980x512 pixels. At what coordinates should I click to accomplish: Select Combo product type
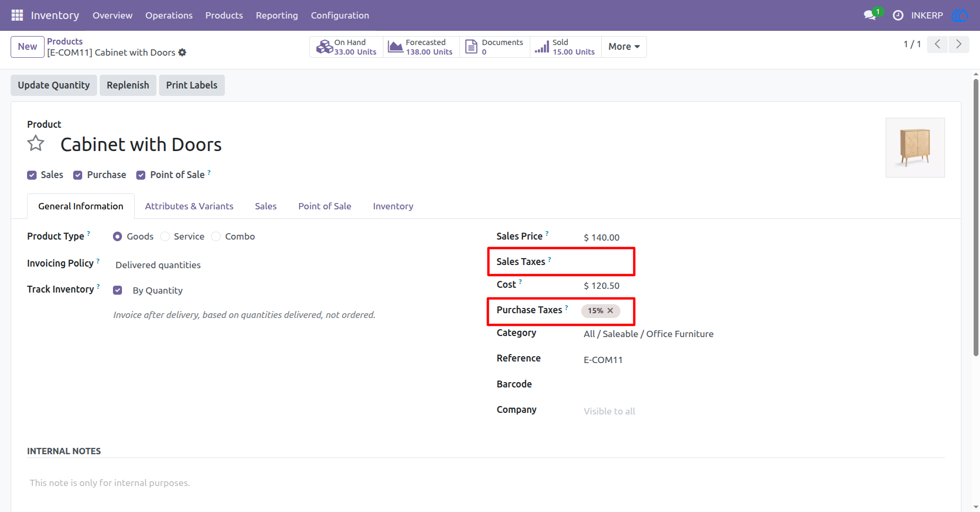click(x=216, y=236)
